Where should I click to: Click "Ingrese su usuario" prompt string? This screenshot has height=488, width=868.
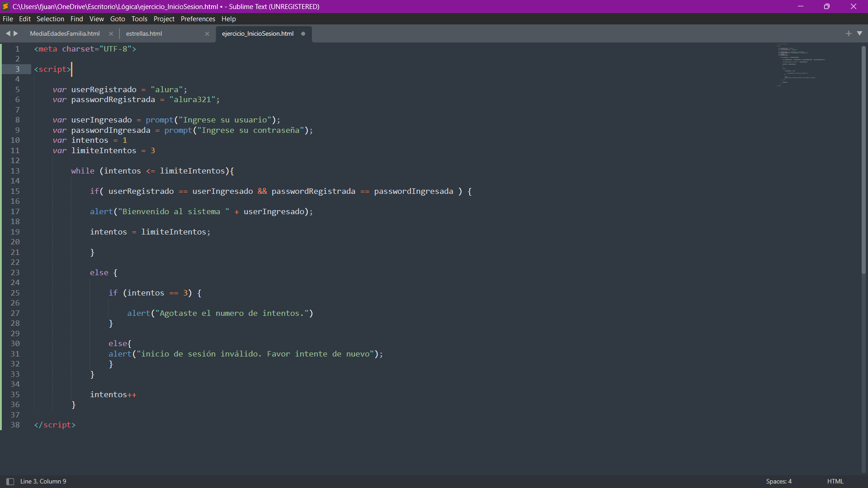(225, 120)
